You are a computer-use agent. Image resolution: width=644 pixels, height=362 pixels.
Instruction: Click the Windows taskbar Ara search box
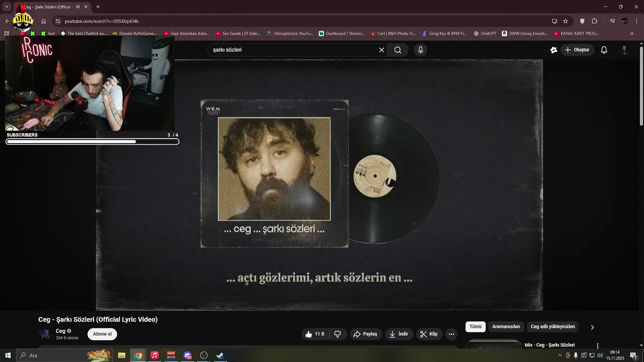tap(64, 355)
